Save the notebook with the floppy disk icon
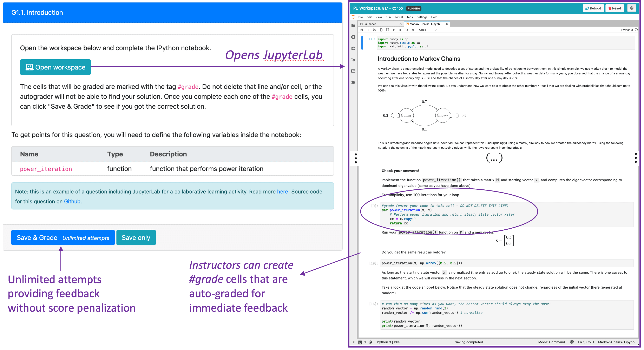Viewport: 644px width, 350px height. pos(361,30)
